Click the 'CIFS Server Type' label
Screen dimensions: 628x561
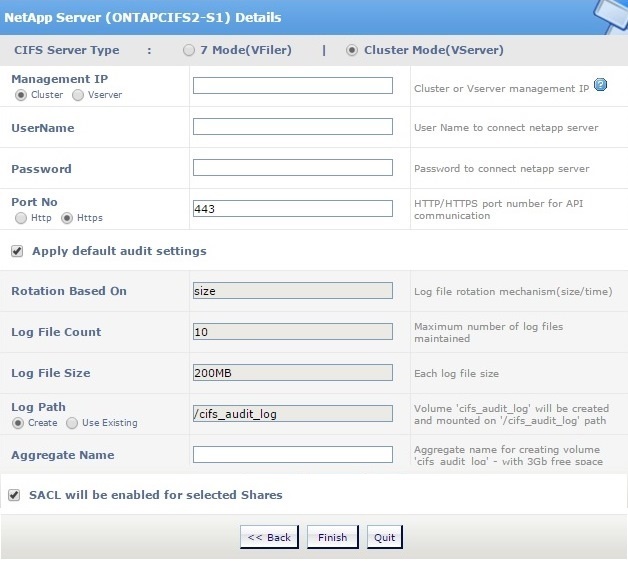[x=66, y=50]
